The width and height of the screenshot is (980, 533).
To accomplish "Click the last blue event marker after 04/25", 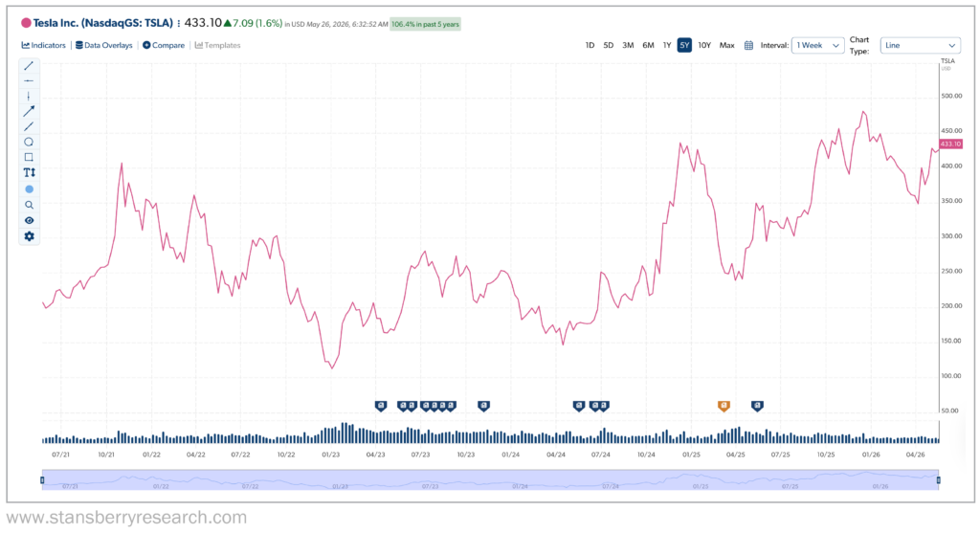I will tap(757, 406).
